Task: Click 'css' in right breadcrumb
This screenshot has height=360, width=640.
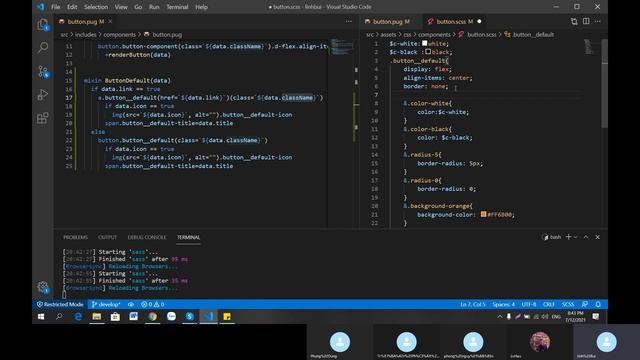Action: (407, 35)
